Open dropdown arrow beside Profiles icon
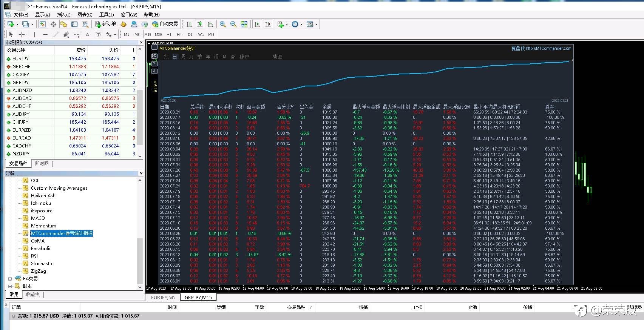Viewport: 644px width, 330px height. [32, 25]
